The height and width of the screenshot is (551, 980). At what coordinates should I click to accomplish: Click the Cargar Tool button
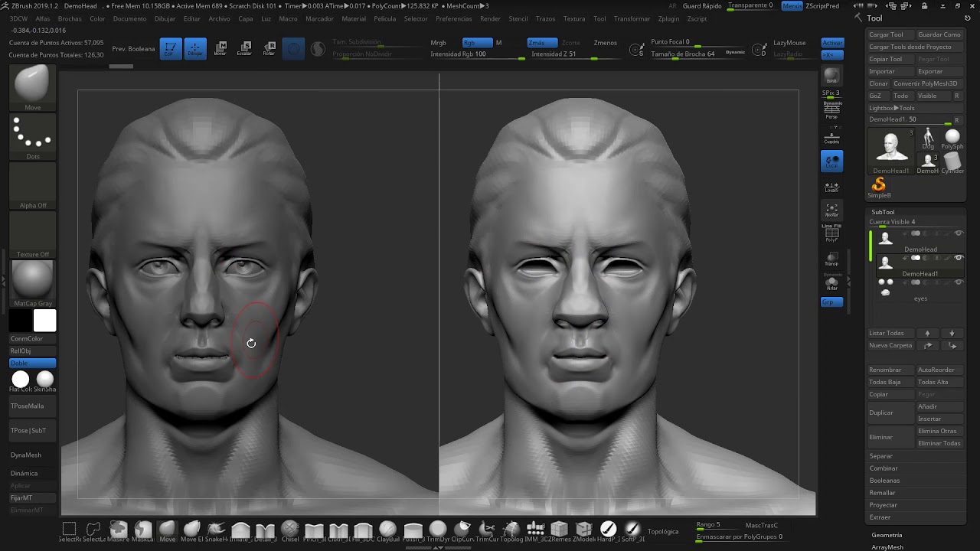[890, 34]
